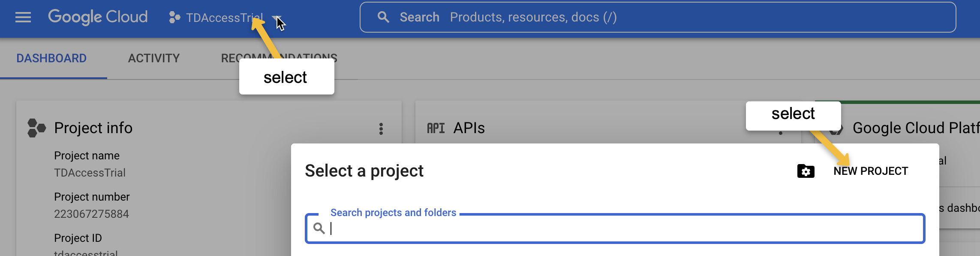Screen dimensions: 980x256
Task: Focus the Search projects and folders field
Action: pos(622,229)
